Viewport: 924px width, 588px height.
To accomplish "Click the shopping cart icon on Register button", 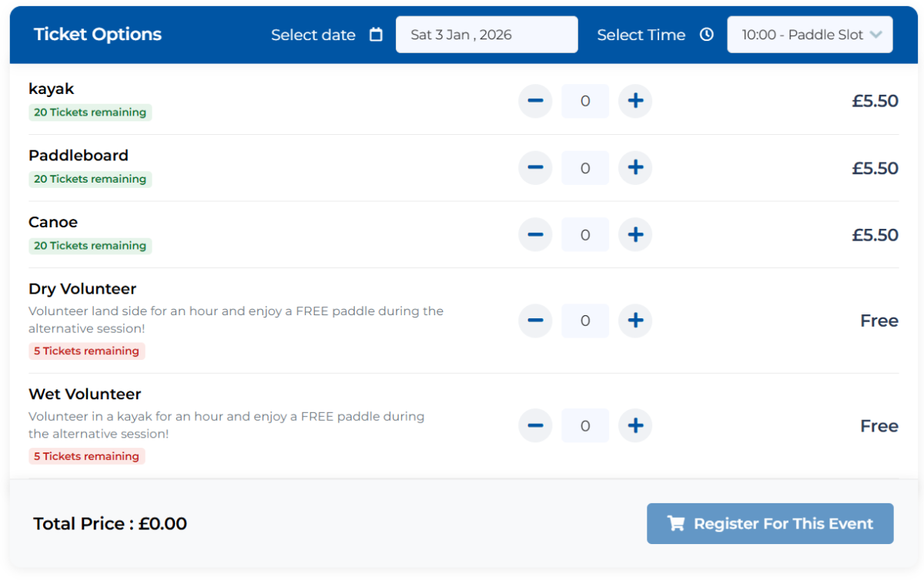I will pyautogui.click(x=675, y=524).
